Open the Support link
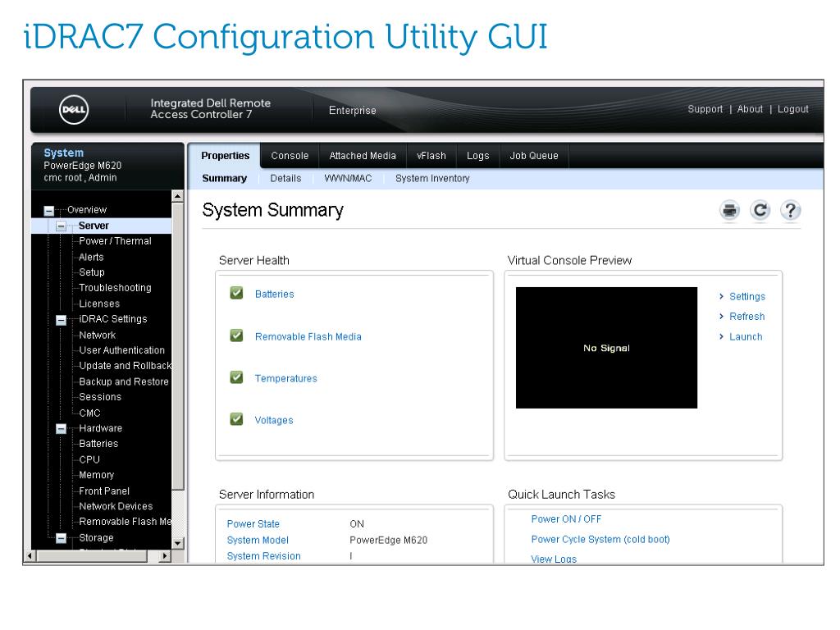The width and height of the screenshot is (840, 630). pos(705,109)
